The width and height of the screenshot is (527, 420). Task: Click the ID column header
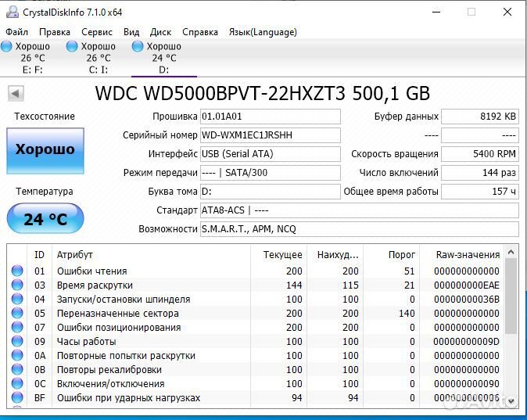tap(39, 255)
